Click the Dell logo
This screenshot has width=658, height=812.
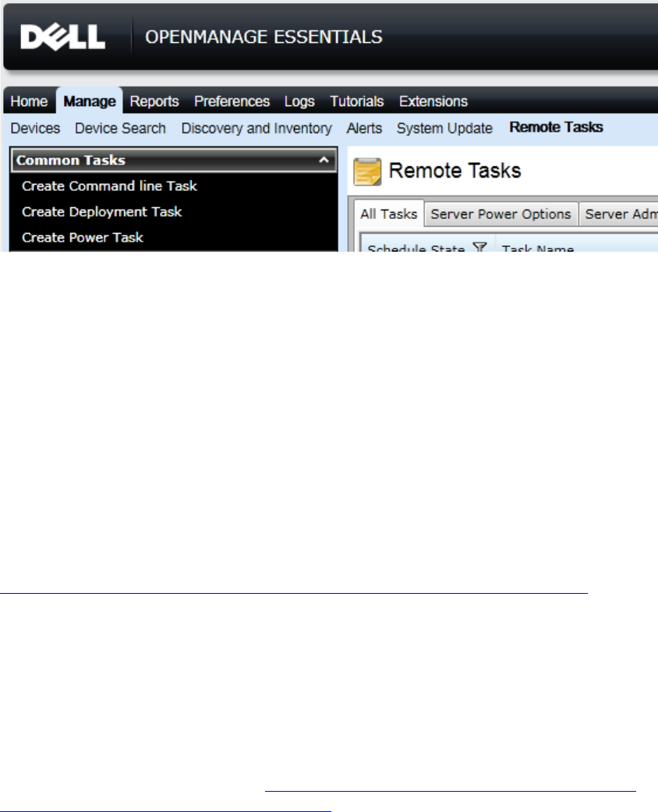click(62, 37)
